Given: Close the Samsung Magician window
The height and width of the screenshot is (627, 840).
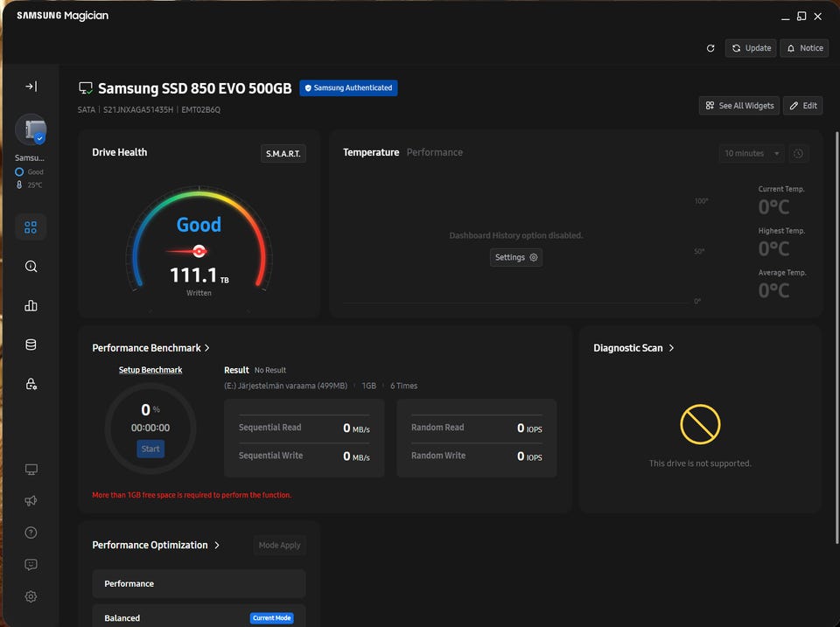Looking at the screenshot, I should 818,17.
